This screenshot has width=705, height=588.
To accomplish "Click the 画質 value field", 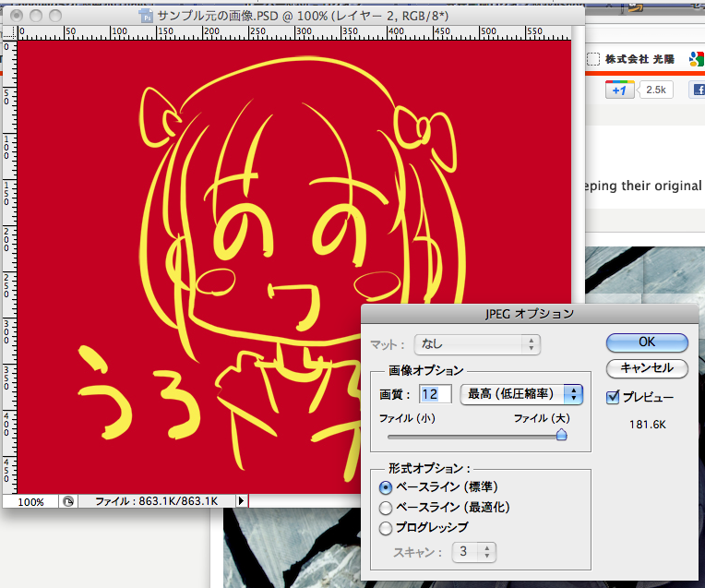I will (436, 394).
